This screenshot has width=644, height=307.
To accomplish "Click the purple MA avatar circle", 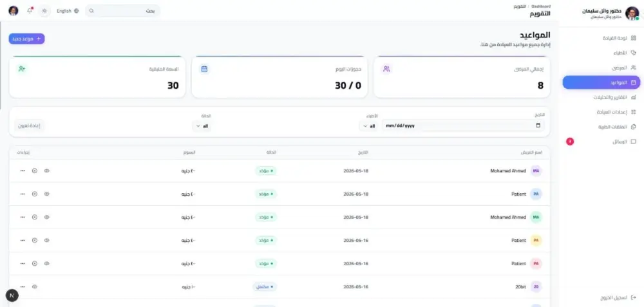I will pos(536,171).
